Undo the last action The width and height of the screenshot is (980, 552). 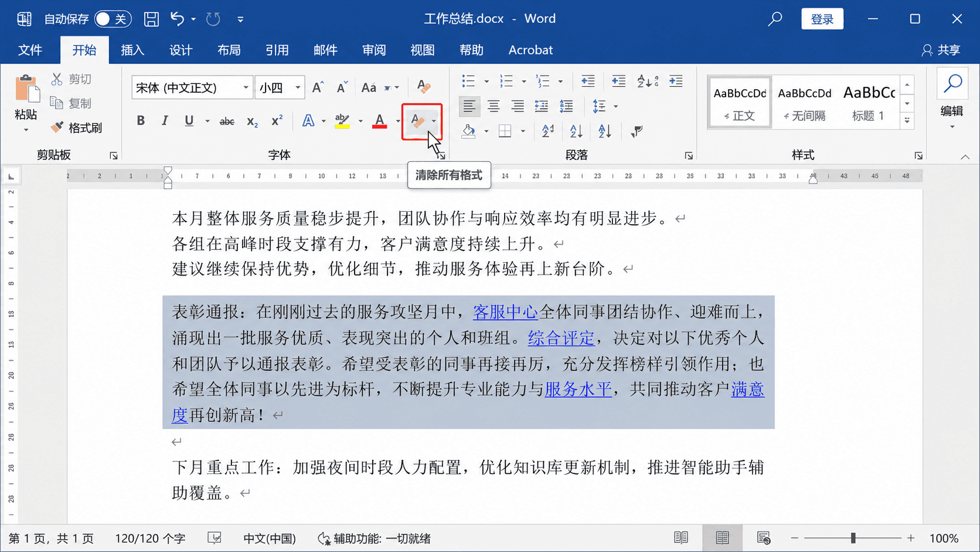(x=177, y=19)
